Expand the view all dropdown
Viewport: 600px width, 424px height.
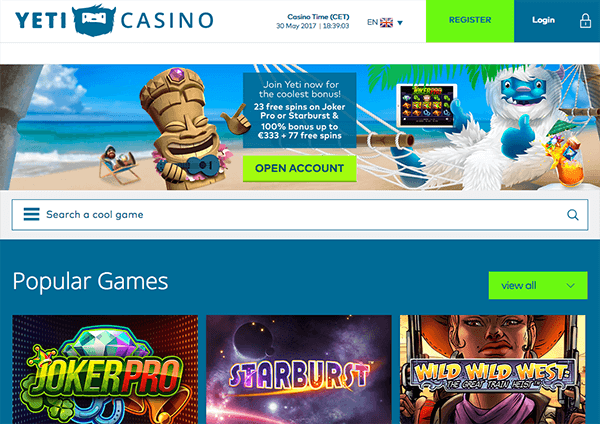point(538,285)
